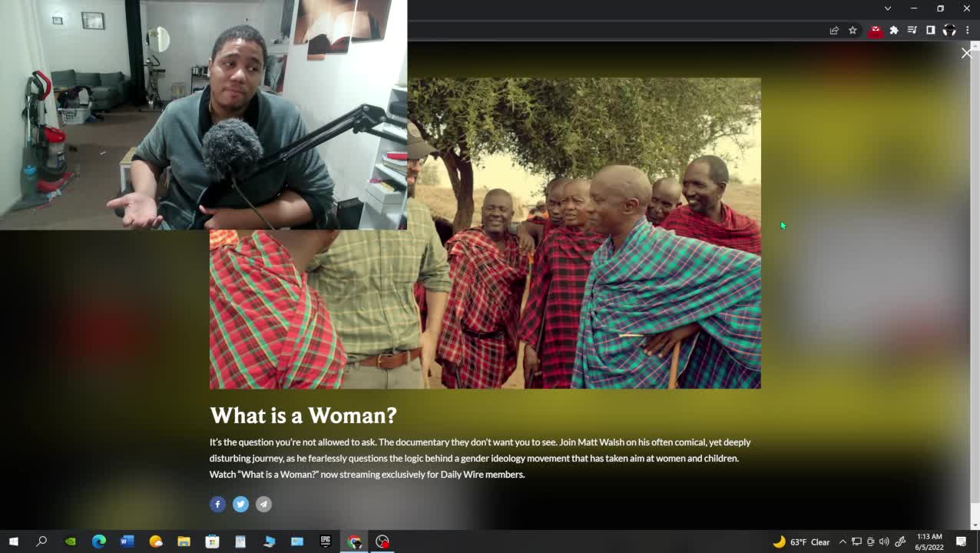Open the Chrome Extensions puzzle icon
980x553 pixels.
(x=894, y=31)
